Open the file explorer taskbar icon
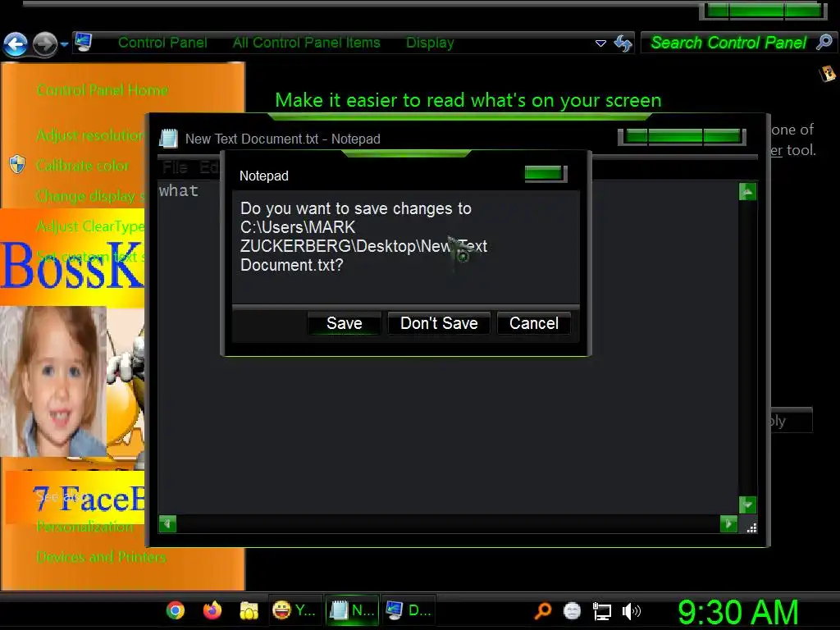840x630 pixels. pyautogui.click(x=249, y=610)
